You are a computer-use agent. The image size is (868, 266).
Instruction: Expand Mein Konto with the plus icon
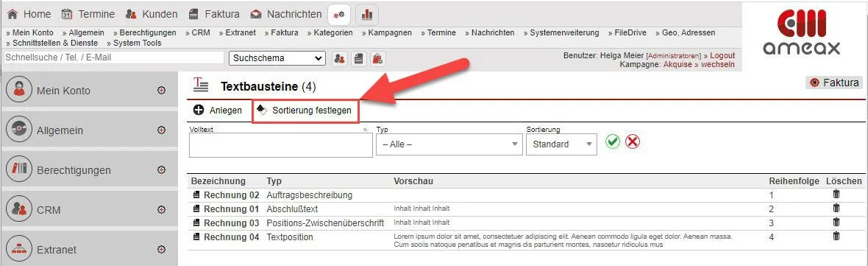coord(162,91)
